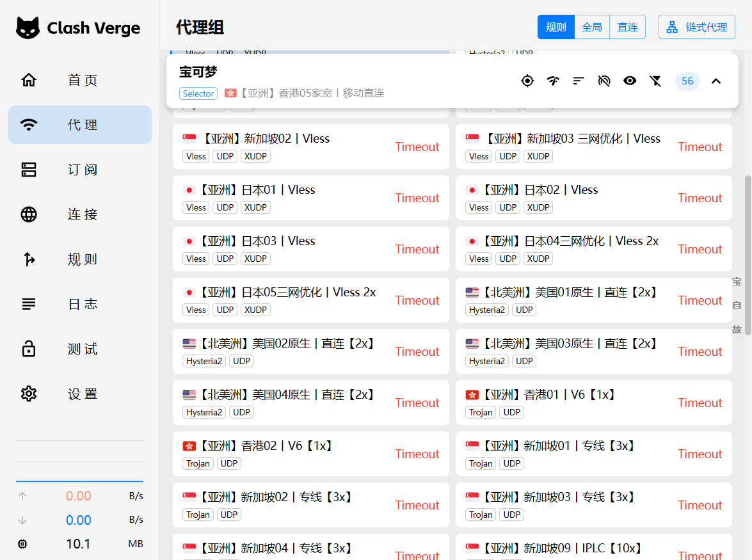The width and height of the screenshot is (752, 560).
Task: Run delay test with wifi icon
Action: tap(553, 81)
